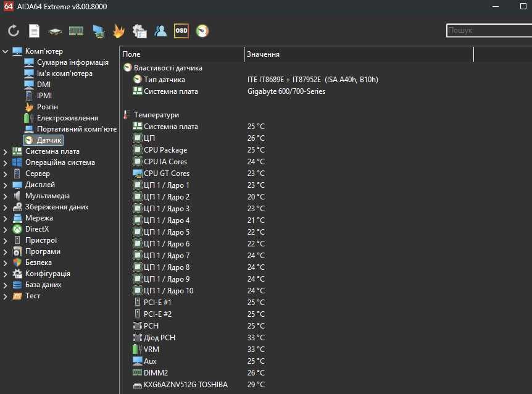Image resolution: width=532 pixels, height=394 pixels.
Task: Click the sensor gauge toolbar icon
Action: pos(202,31)
